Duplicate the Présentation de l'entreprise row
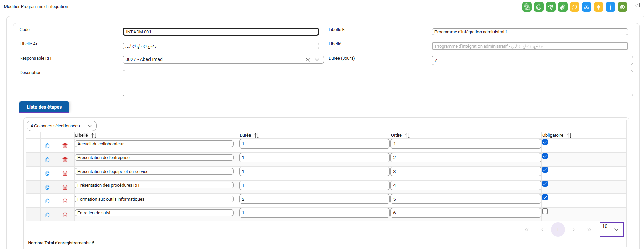The width and height of the screenshot is (644, 249). coord(47,160)
